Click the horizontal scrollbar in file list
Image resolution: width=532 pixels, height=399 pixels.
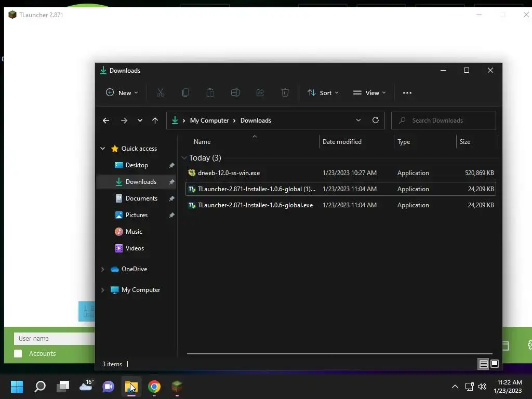coord(339,353)
